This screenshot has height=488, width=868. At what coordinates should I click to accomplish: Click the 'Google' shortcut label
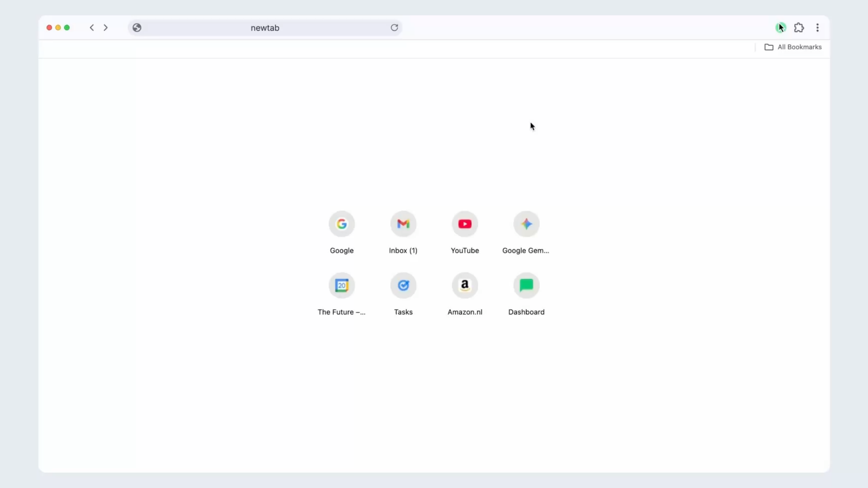(342, 251)
